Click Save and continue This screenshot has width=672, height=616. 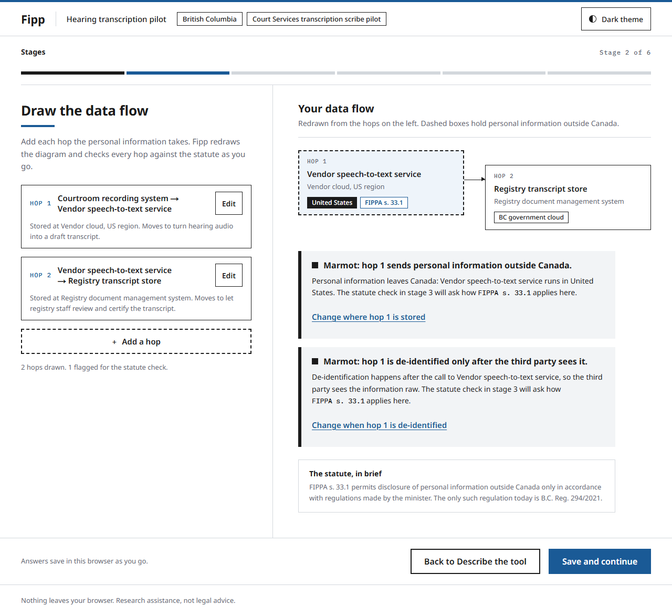point(600,561)
